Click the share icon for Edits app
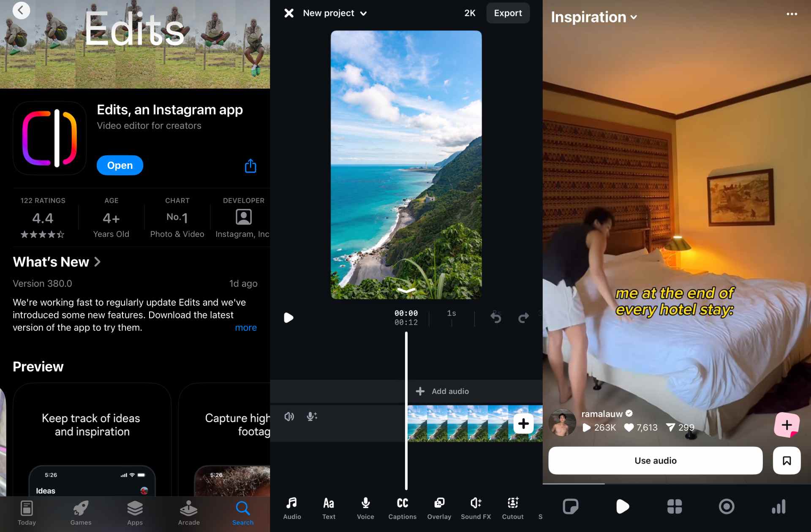This screenshot has width=811, height=532. pyautogui.click(x=250, y=166)
